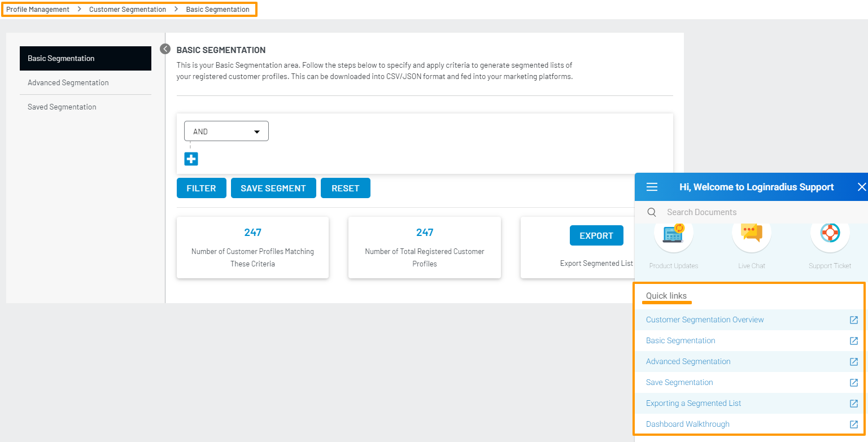The image size is (868, 442).
Task: Start a Live Chat via its icon
Action: point(751,234)
